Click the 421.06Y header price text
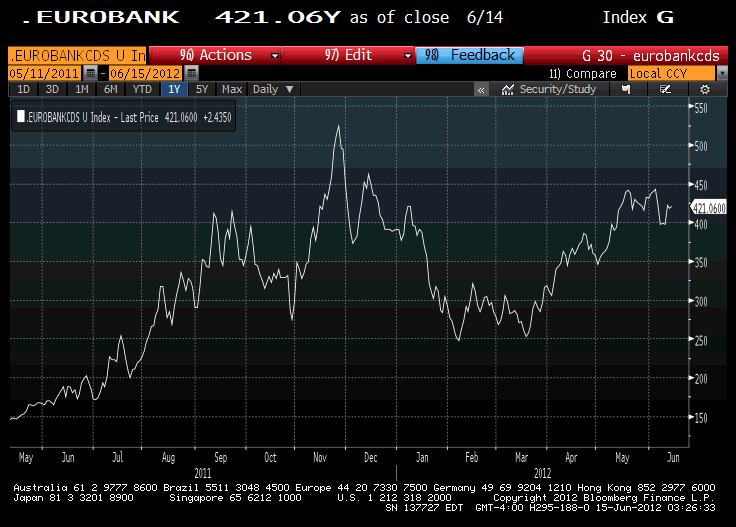 277,17
